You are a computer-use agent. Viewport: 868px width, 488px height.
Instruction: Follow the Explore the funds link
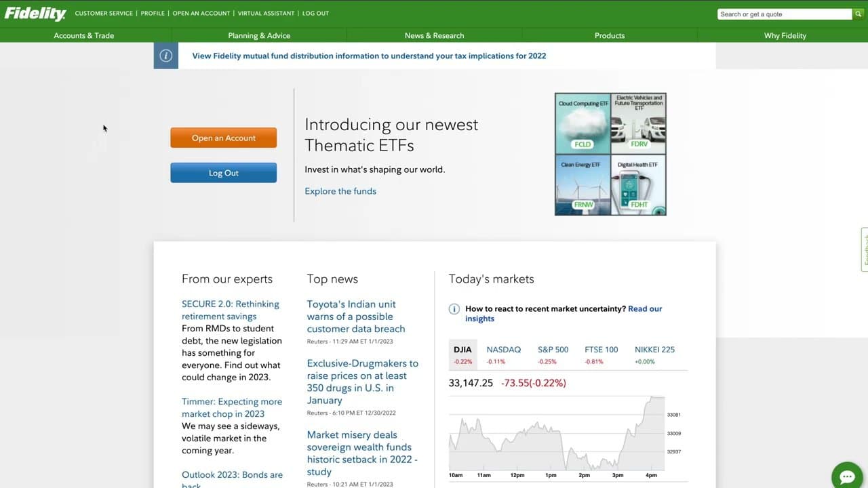tap(340, 191)
